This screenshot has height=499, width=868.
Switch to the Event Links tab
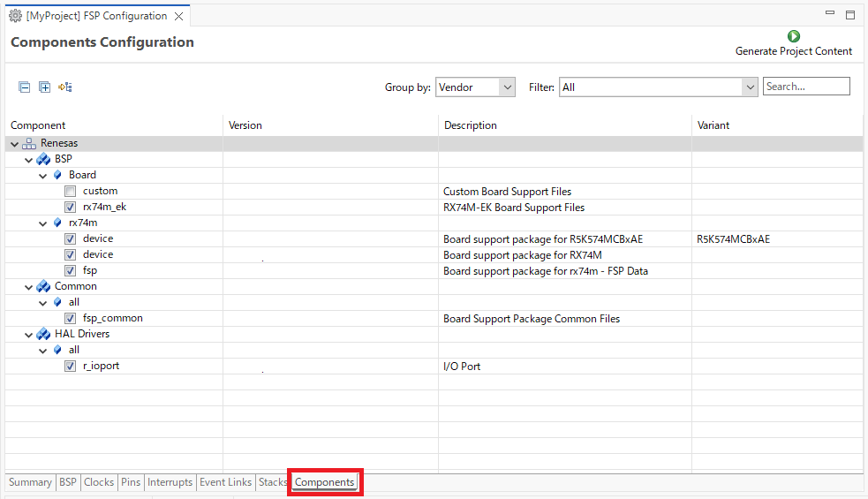click(225, 482)
